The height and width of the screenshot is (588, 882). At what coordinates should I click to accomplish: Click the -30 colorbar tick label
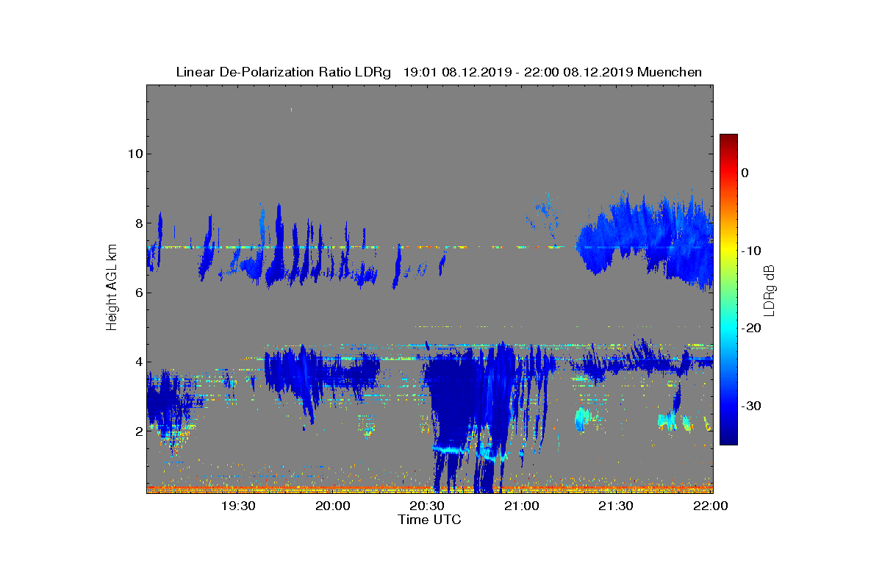[x=750, y=406]
